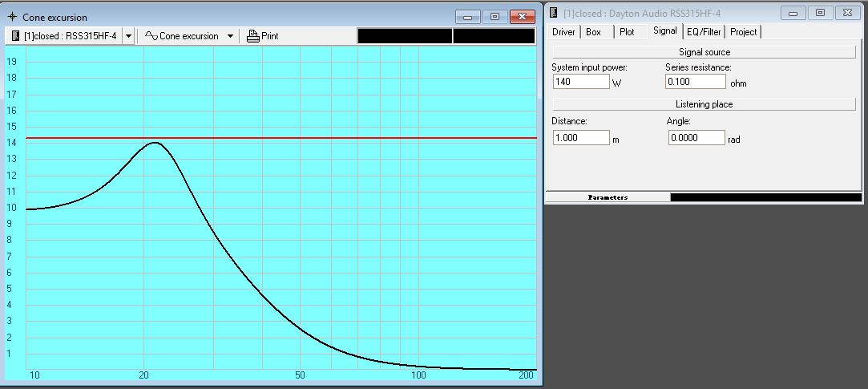Click the Dayton Audio window title icon
Screen dimensions: 868x389
pyautogui.click(x=554, y=14)
